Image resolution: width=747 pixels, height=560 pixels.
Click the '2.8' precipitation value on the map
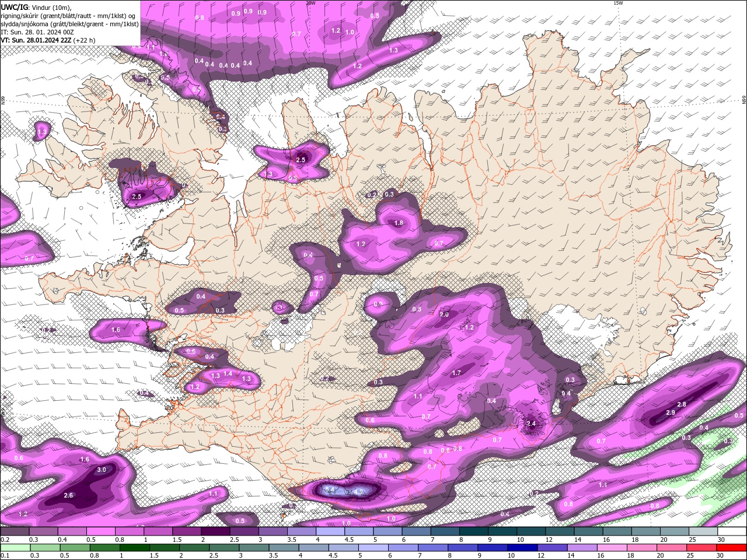[x=682, y=404]
